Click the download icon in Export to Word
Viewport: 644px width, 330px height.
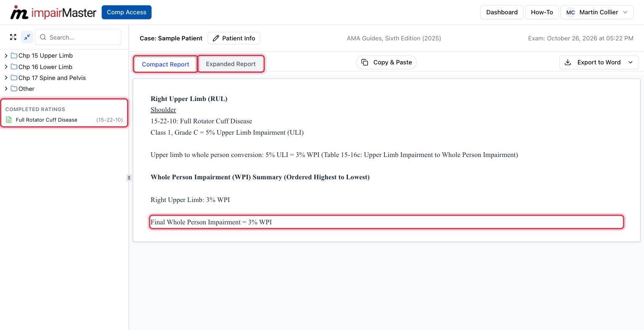pyautogui.click(x=567, y=62)
